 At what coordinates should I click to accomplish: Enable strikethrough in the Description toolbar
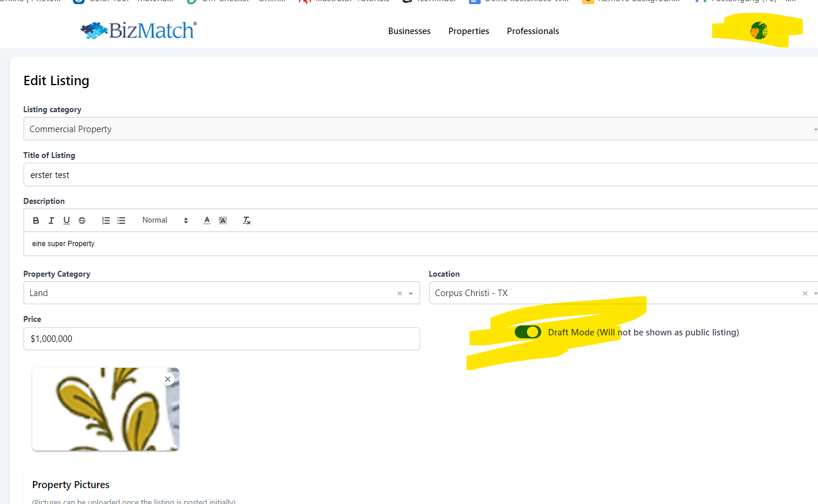pyautogui.click(x=82, y=220)
